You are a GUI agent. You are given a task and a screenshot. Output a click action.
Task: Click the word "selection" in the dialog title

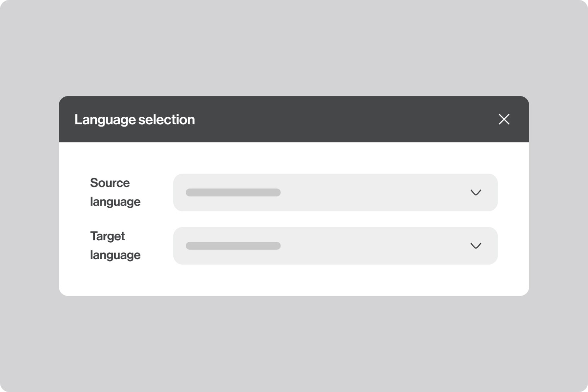pyautogui.click(x=166, y=120)
